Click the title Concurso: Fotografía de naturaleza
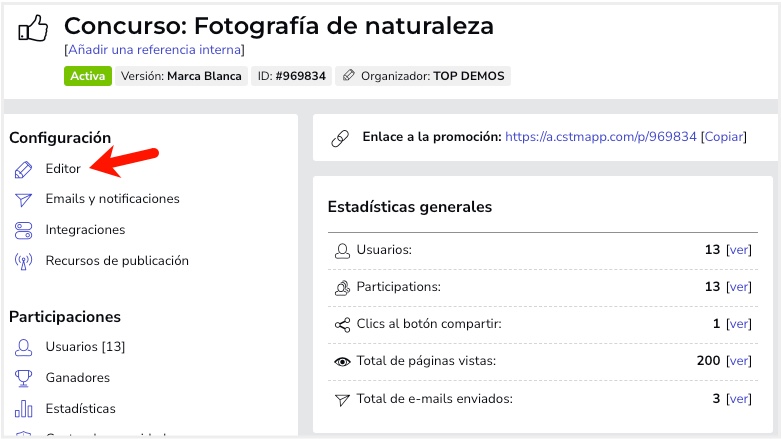This screenshot has height=439, width=781. pos(279,26)
